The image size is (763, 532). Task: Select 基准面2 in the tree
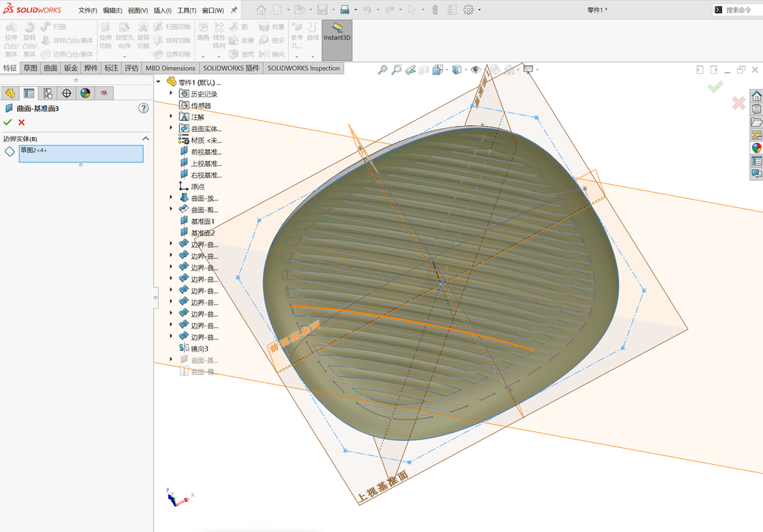click(x=197, y=232)
